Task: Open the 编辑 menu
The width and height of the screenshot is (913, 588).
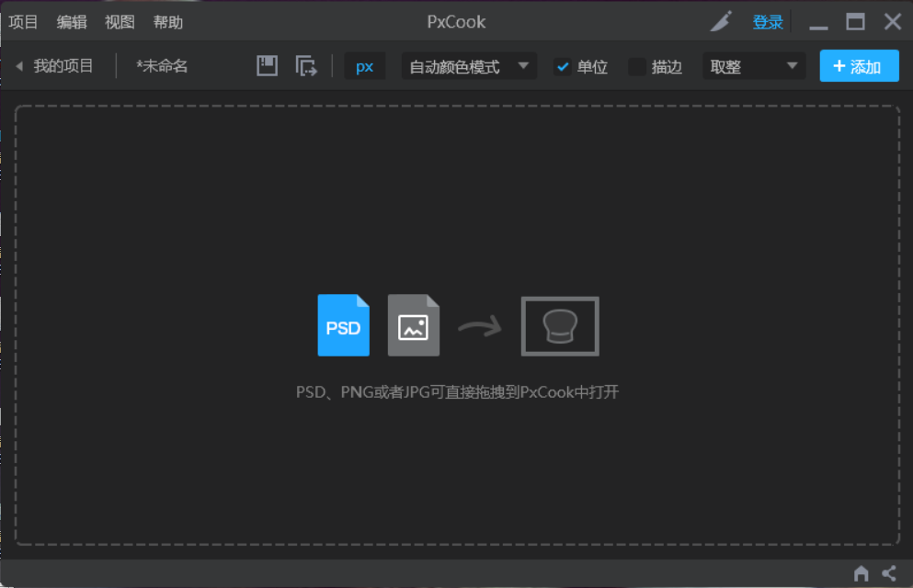Action: click(x=72, y=22)
